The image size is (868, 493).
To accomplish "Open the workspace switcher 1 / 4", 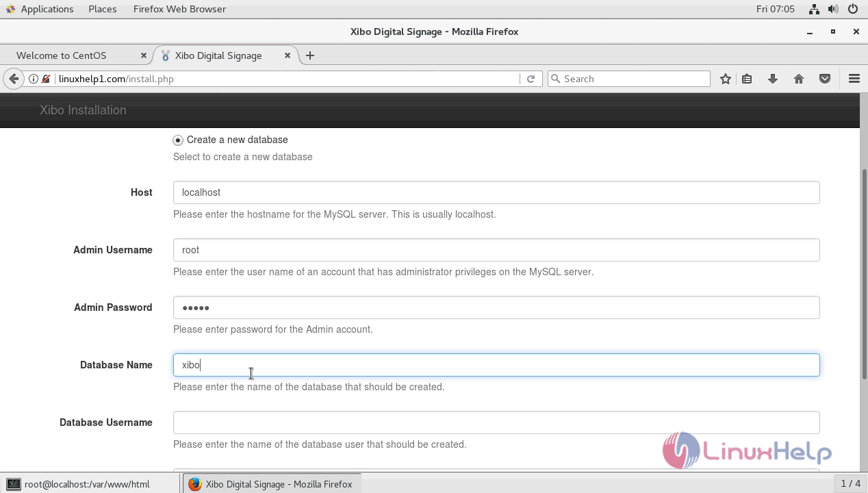I will pyautogui.click(x=851, y=484).
